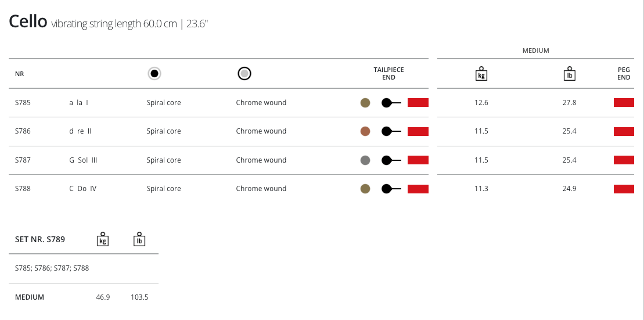Click the SET NR. S789 label
644x320 pixels.
tap(40, 239)
